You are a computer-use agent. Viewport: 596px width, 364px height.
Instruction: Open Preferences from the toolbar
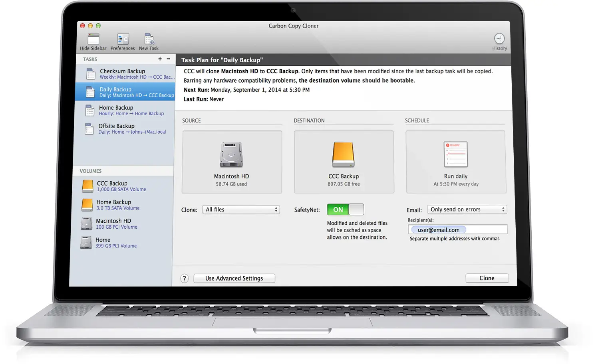coord(123,39)
